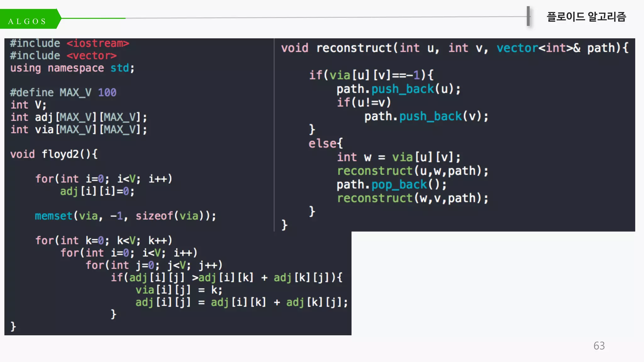Click the '#define MAX_V 100' line
Screen dimensions: 644x362
63,92
